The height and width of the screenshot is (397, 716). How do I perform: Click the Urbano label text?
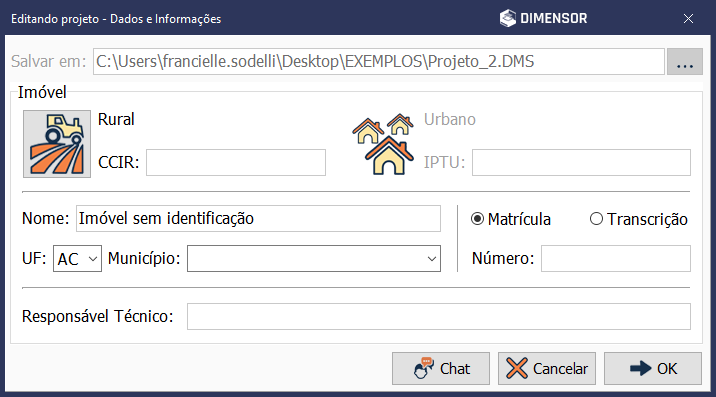pos(450,119)
